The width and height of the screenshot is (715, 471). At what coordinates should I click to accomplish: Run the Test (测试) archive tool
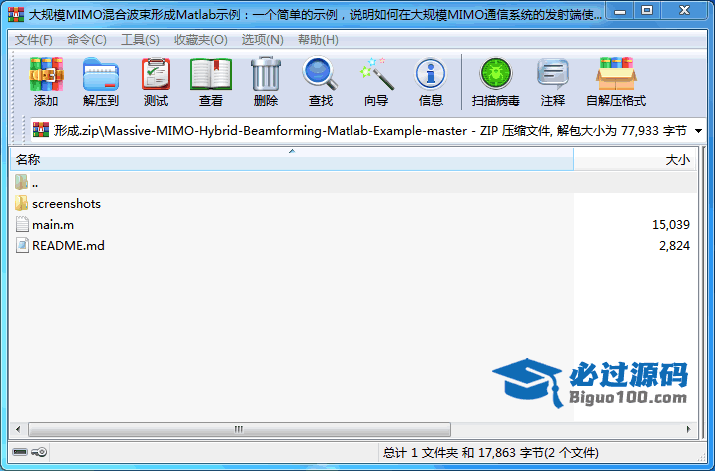click(x=156, y=74)
